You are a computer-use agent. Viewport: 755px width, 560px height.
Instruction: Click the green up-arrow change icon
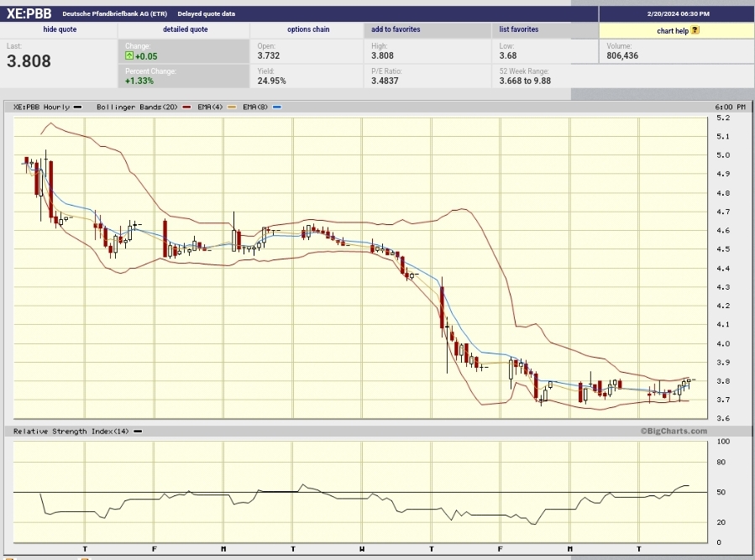pos(129,56)
